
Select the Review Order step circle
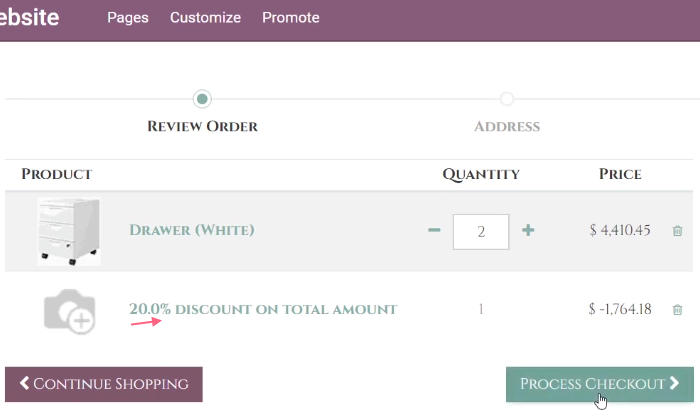(203, 99)
